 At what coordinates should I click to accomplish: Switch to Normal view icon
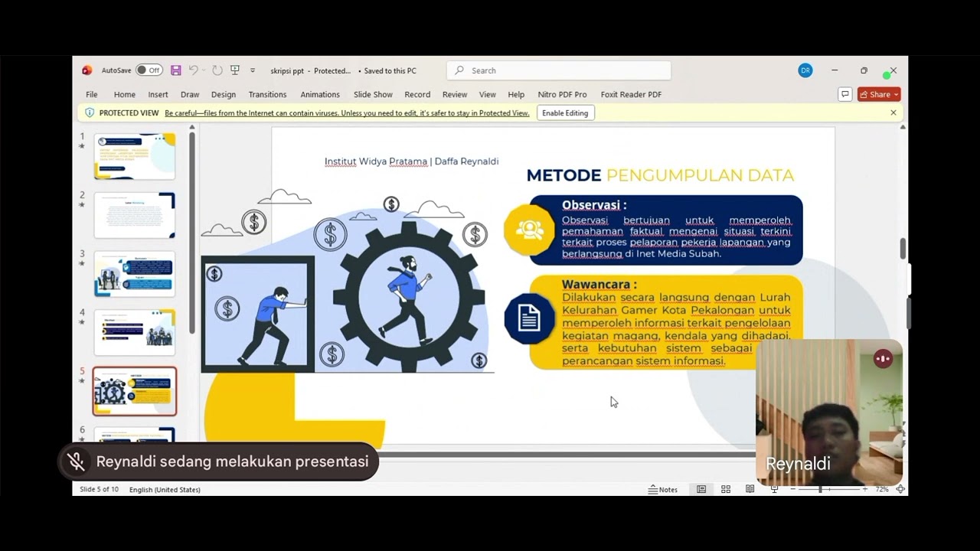click(x=701, y=489)
